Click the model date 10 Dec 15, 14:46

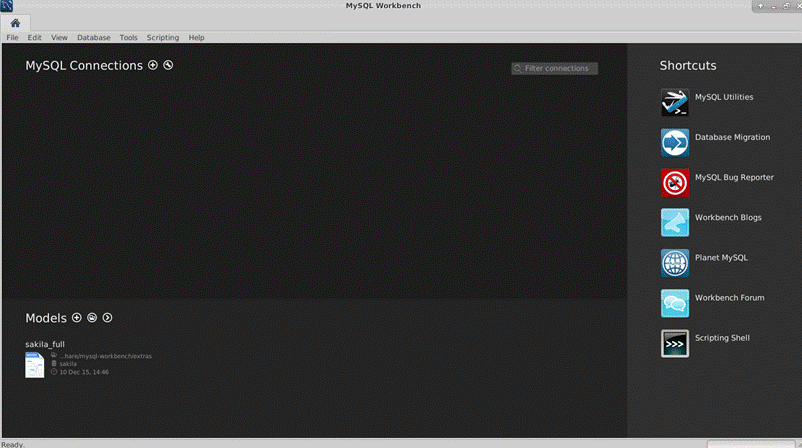(x=84, y=372)
